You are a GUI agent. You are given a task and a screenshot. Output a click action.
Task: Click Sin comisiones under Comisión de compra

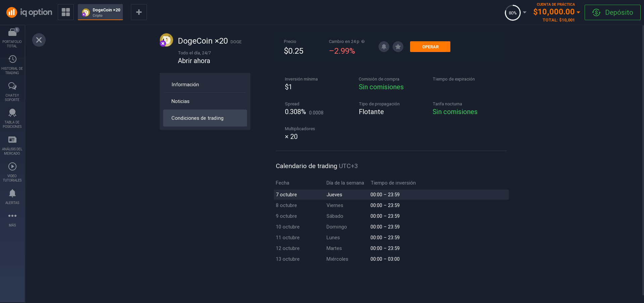381,87
